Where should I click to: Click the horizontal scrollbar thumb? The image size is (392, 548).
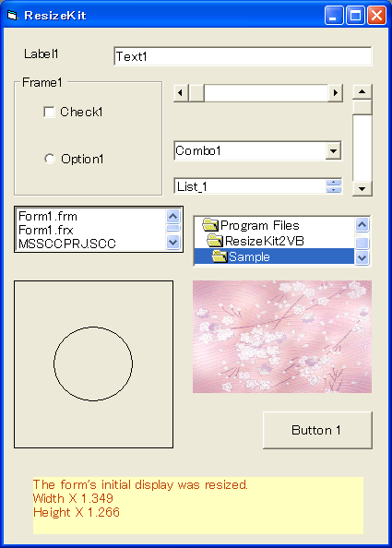pyautogui.click(x=196, y=93)
